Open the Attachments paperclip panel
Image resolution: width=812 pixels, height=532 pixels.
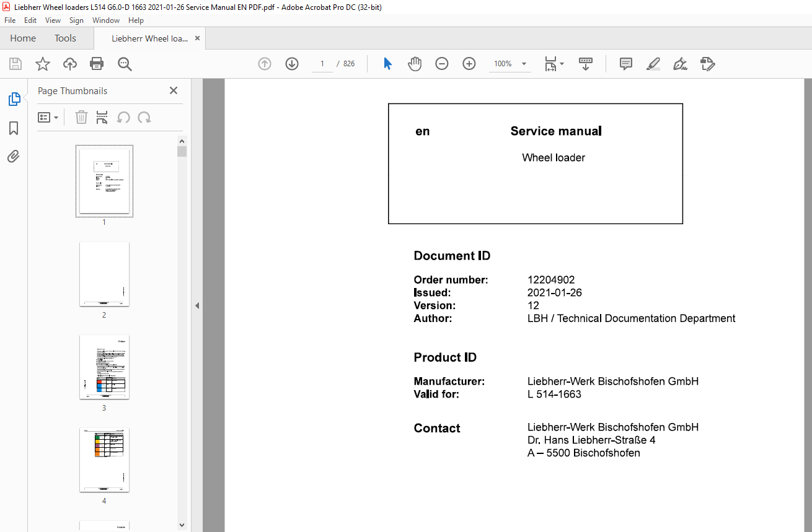tap(14, 156)
